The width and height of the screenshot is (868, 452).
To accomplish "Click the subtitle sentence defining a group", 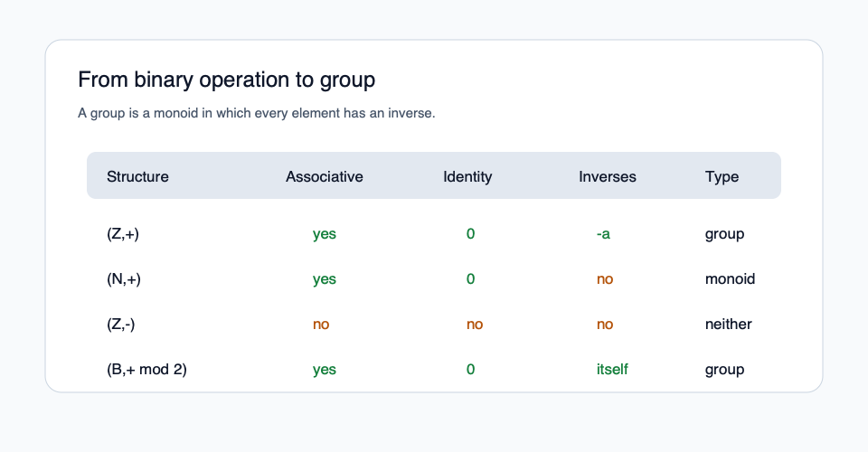I will click(257, 114).
